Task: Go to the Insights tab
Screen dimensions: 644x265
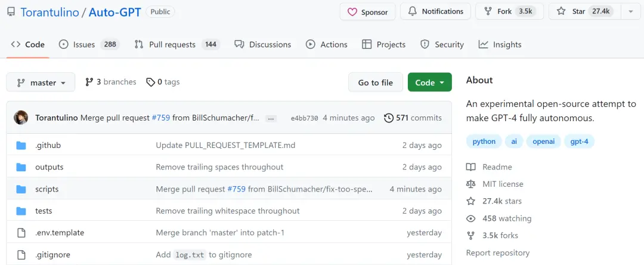Action: click(x=500, y=44)
